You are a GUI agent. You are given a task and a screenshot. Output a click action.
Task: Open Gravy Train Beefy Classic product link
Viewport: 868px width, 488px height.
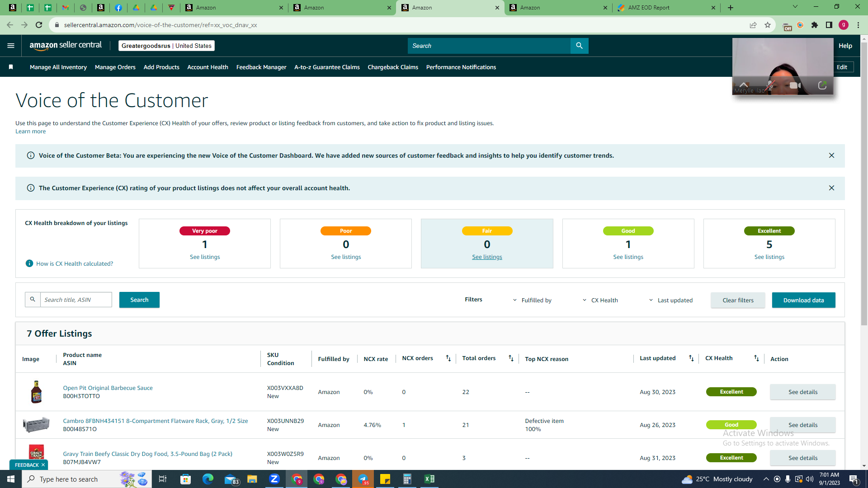(x=147, y=454)
